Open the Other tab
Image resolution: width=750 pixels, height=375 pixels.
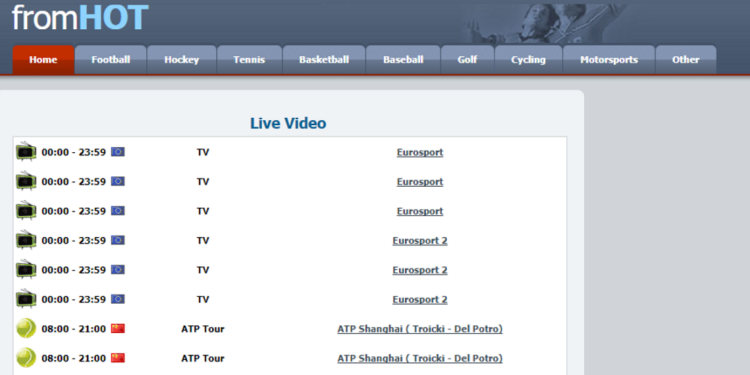685,60
